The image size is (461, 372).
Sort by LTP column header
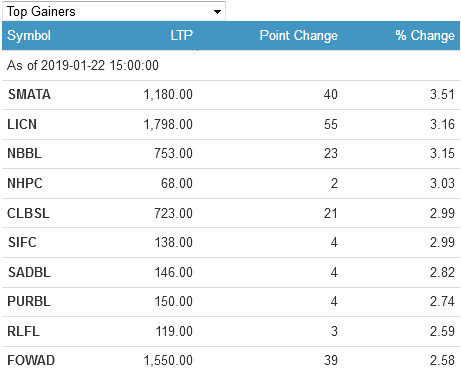pyautogui.click(x=182, y=35)
